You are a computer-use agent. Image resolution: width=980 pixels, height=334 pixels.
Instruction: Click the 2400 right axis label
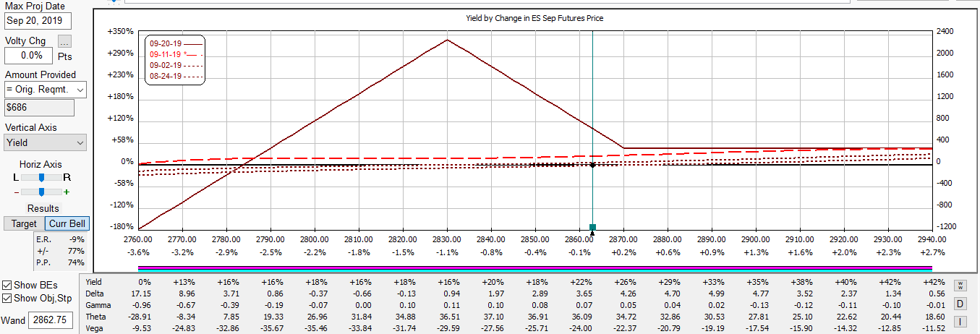tap(944, 32)
